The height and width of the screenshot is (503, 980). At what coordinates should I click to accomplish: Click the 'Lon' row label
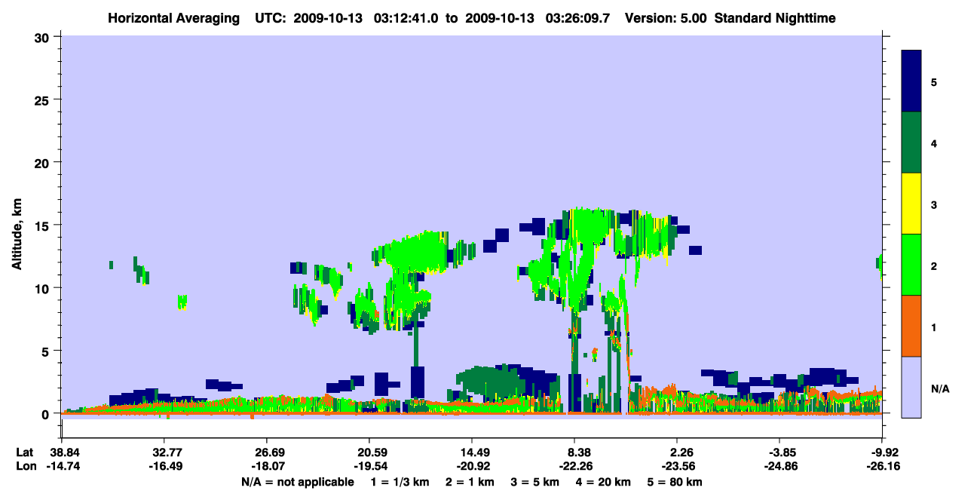26,466
